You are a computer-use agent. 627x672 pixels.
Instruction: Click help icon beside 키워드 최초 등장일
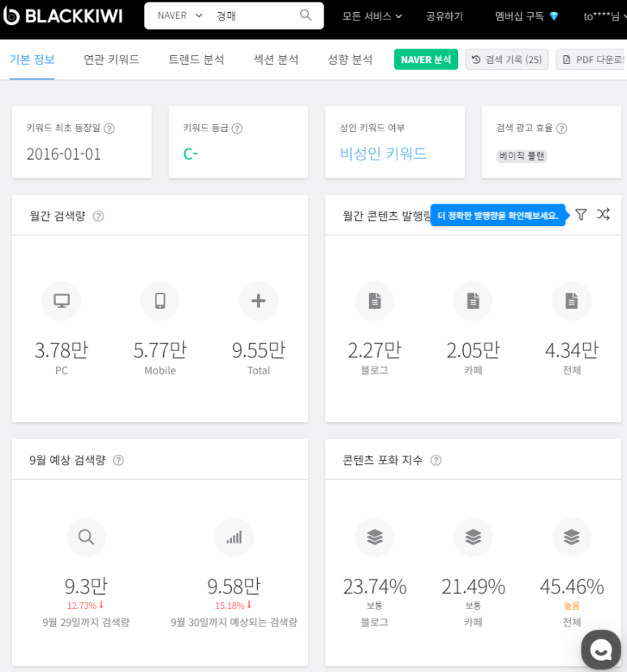pos(110,128)
